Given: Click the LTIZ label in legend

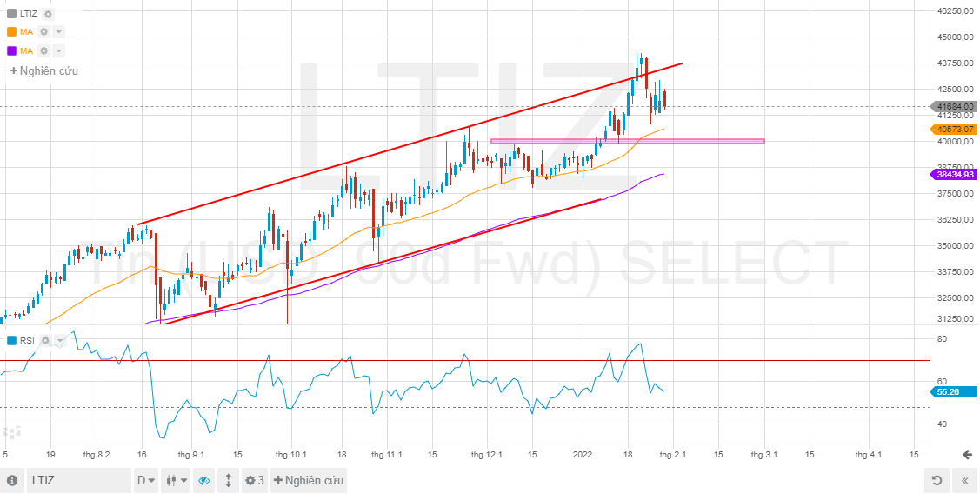Looking at the screenshot, I should [29, 14].
